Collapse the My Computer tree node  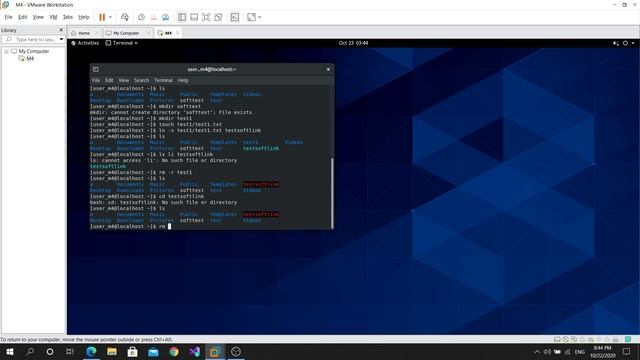point(7,51)
